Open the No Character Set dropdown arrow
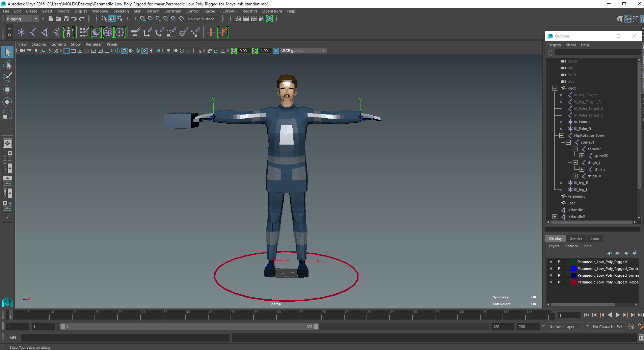This screenshot has width=644, height=350. coord(587,326)
